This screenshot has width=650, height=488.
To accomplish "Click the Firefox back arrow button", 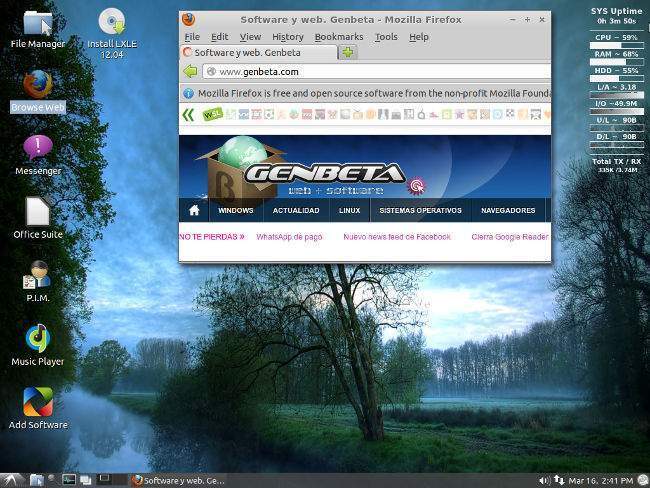I will tap(190, 71).
